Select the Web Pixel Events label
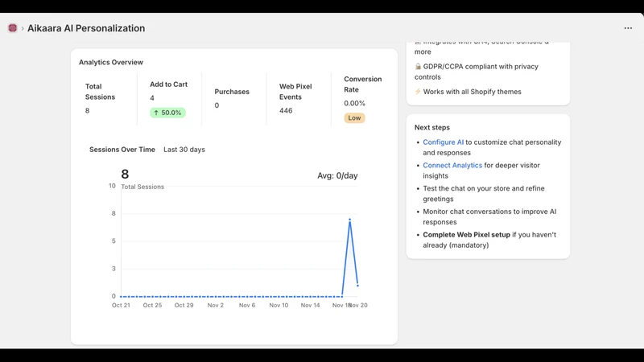 click(x=295, y=92)
